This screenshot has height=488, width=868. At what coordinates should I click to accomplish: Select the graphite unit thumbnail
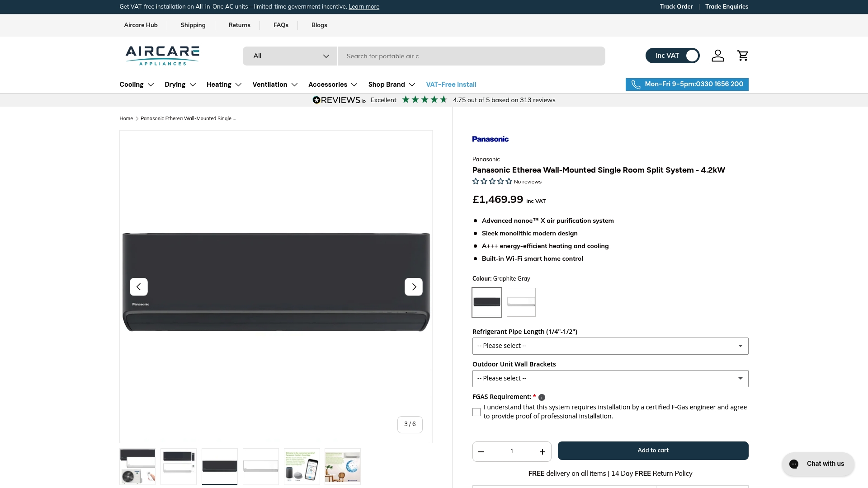[220, 467]
